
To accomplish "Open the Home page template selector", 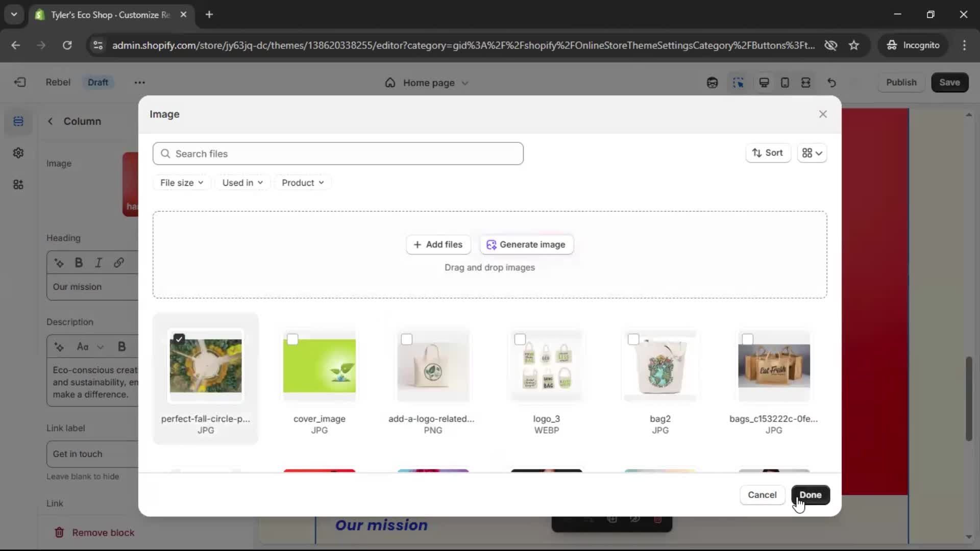I will pos(428,83).
